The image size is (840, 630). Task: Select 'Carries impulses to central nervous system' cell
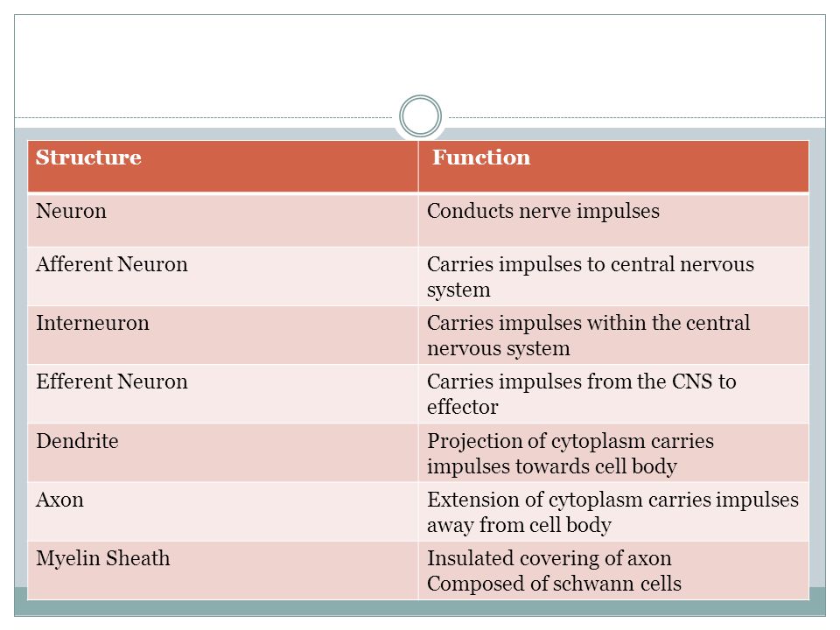click(613, 276)
